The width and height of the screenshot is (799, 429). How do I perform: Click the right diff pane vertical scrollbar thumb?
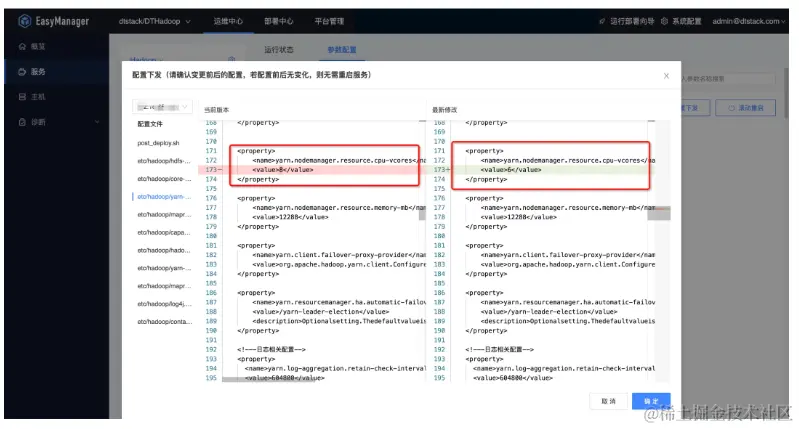pyautogui.click(x=659, y=213)
